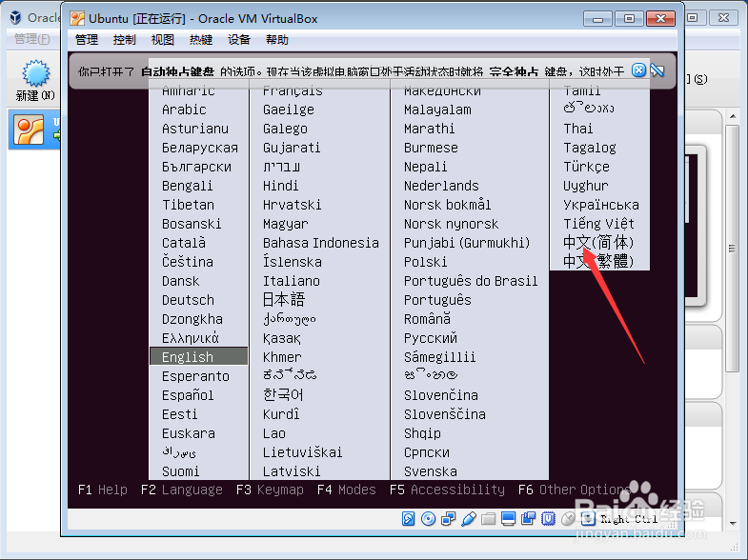Choose Ελληνικά language
748x560 pixels.
point(191,338)
